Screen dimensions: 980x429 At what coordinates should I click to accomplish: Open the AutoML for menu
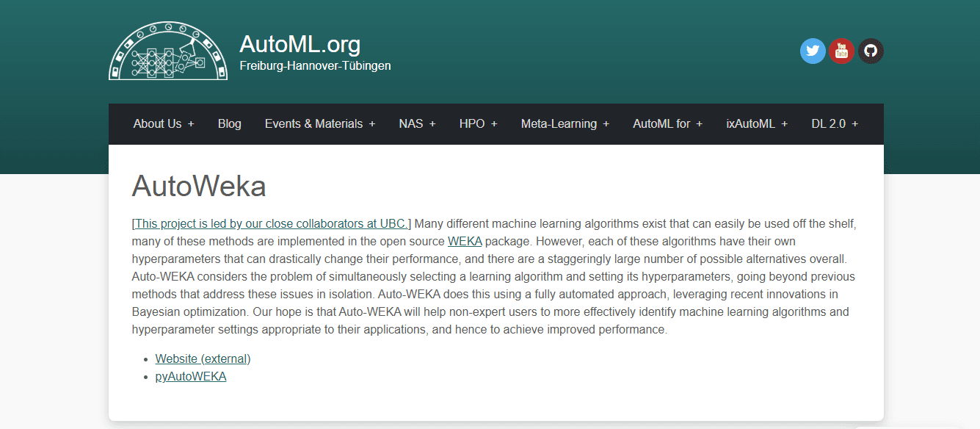668,123
